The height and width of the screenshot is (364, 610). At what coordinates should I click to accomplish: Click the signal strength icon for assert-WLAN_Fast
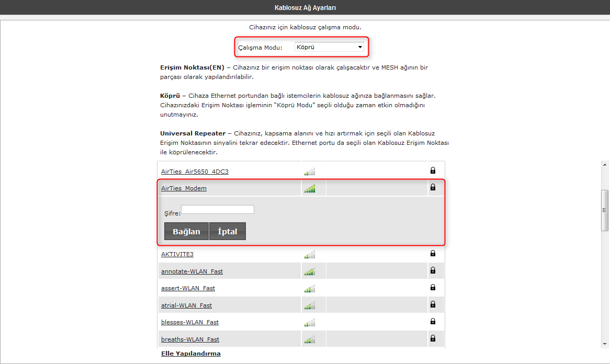click(x=310, y=287)
